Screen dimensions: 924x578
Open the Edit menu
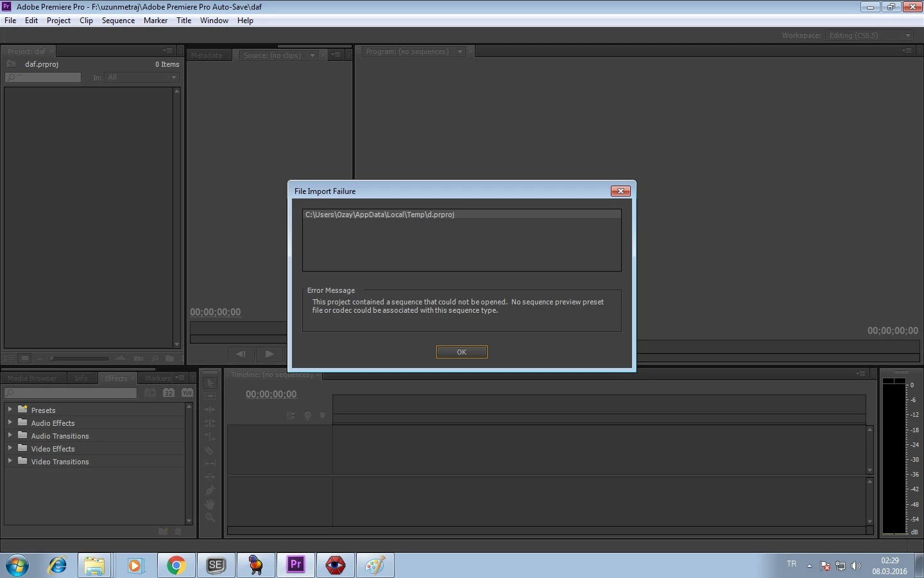point(31,21)
